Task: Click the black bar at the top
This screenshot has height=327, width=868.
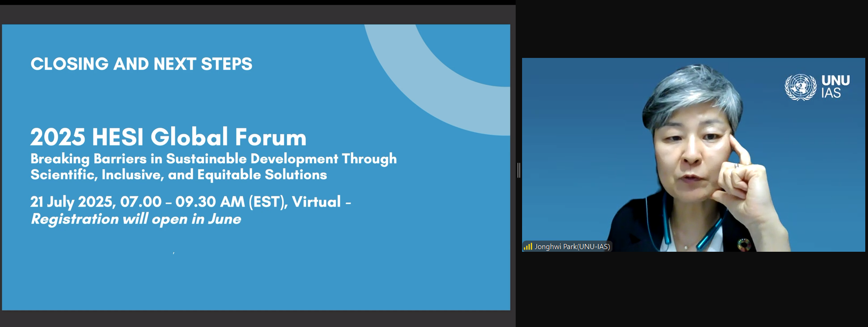Action: click(x=258, y=2)
